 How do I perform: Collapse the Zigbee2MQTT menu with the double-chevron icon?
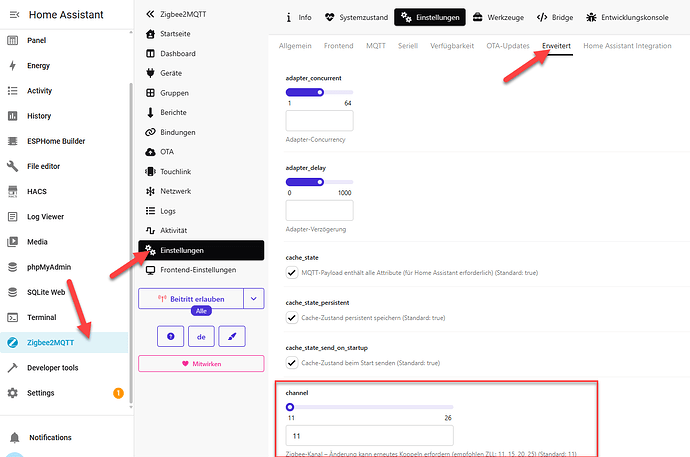150,14
